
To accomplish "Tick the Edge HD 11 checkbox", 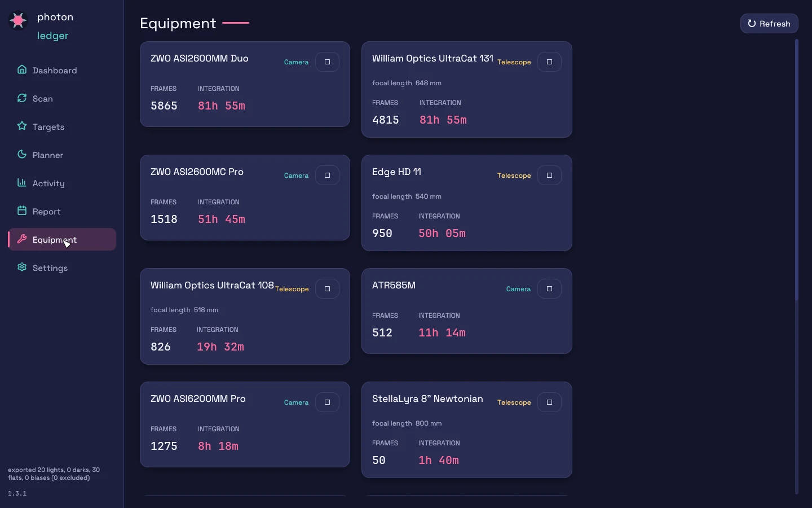I will tap(549, 176).
